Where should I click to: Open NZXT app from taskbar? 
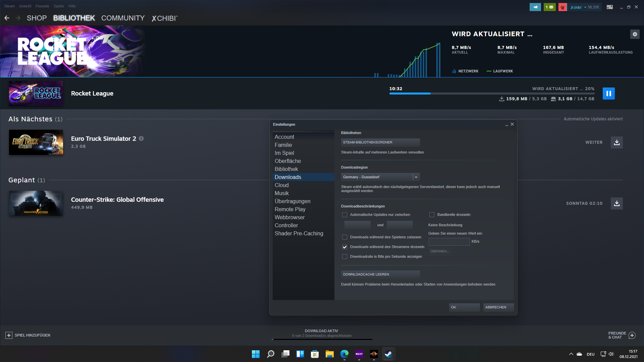pos(359,354)
